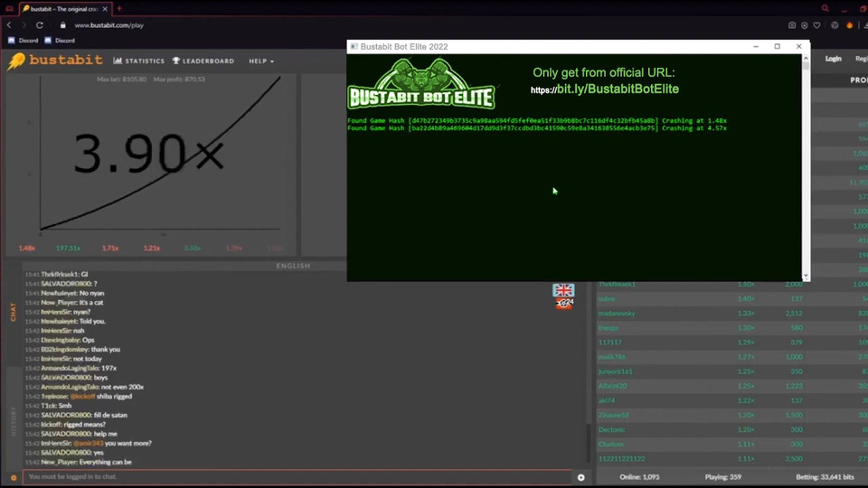Go back in browser history
Image resolution: width=868 pixels, height=488 pixels.
9,25
